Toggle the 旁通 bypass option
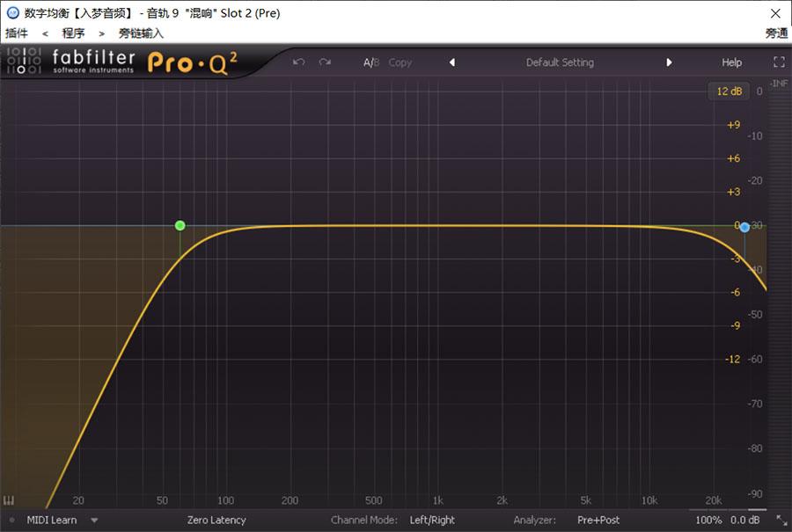Image resolution: width=792 pixels, height=532 pixels. coord(776,33)
